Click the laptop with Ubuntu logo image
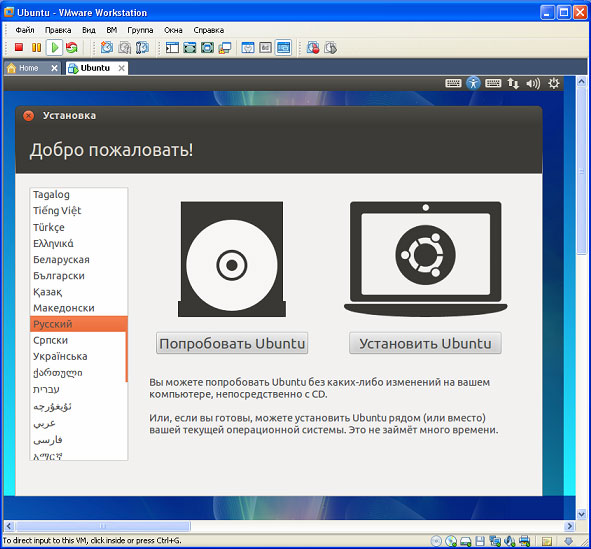 click(426, 258)
